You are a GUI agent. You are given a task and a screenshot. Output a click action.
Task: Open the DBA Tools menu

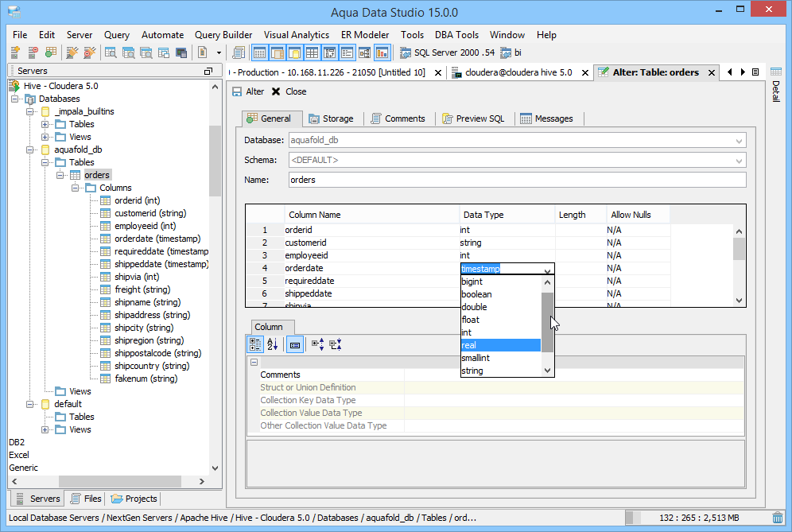pyautogui.click(x=456, y=35)
